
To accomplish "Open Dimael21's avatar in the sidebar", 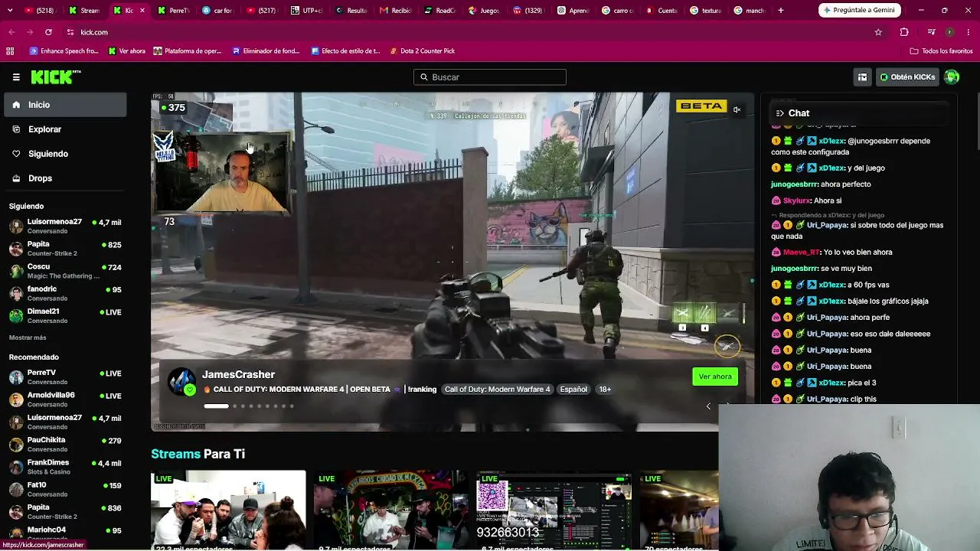I will 16,316.
